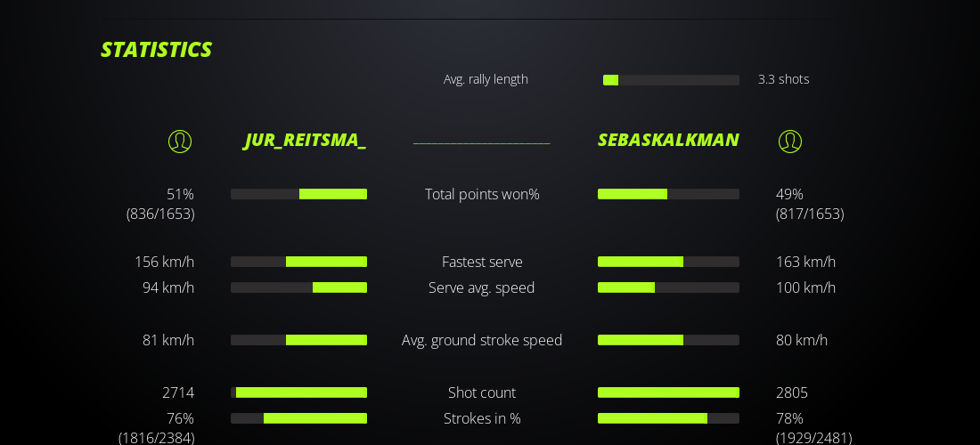Click Avg. ground stroke speed label

482,340
